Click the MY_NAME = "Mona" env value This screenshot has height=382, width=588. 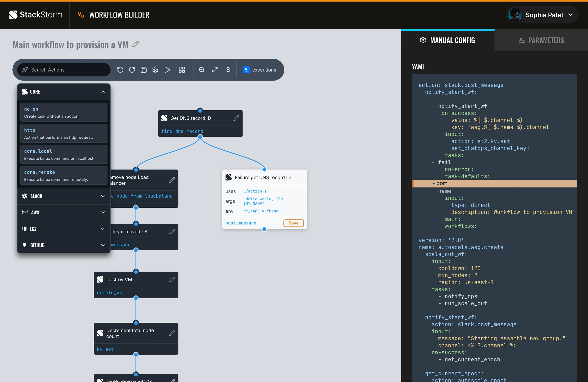pos(262,211)
